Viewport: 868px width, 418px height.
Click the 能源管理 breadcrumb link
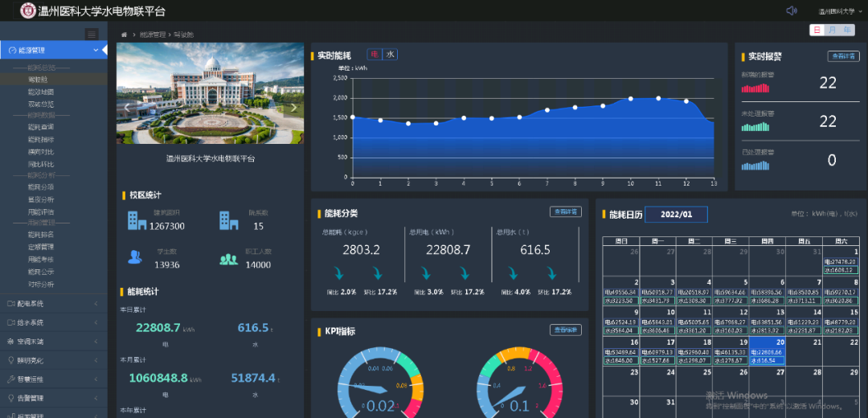pyautogui.click(x=153, y=35)
